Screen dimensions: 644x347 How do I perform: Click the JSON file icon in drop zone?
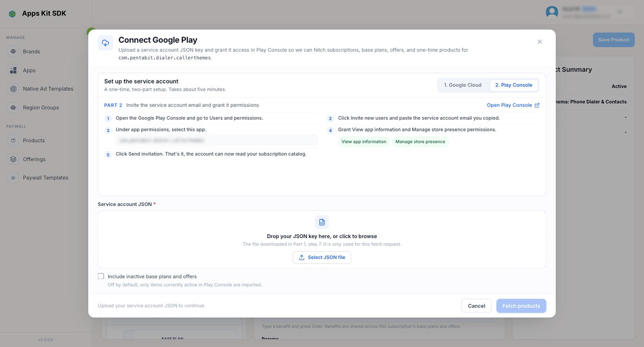pyautogui.click(x=322, y=222)
